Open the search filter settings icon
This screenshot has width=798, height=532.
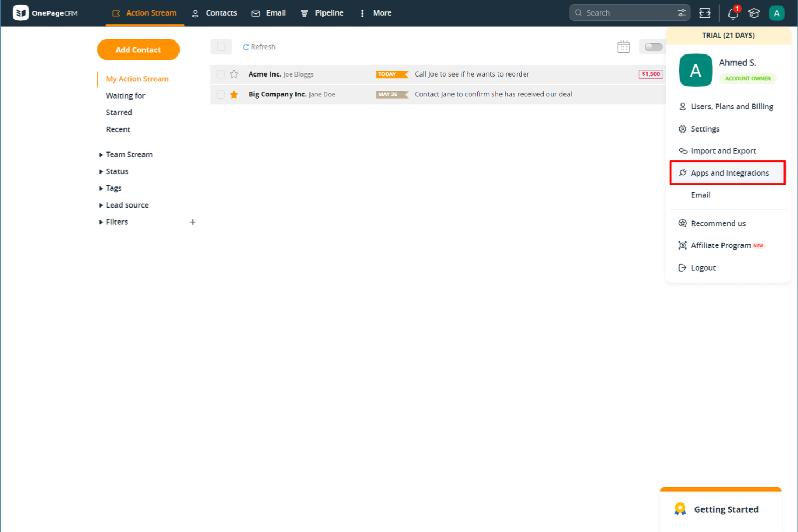(x=681, y=12)
